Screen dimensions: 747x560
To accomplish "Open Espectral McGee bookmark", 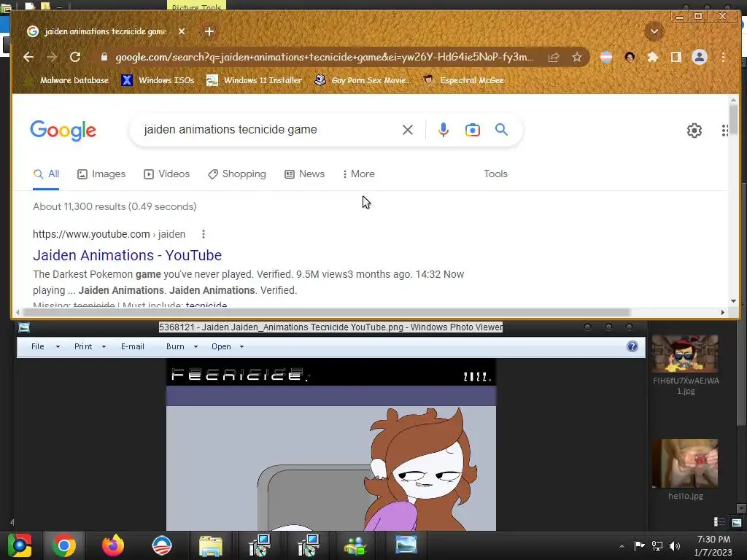I will click(x=463, y=80).
